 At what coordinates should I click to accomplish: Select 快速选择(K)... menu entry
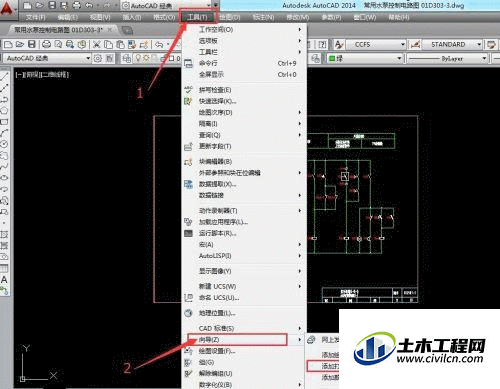click(x=244, y=101)
